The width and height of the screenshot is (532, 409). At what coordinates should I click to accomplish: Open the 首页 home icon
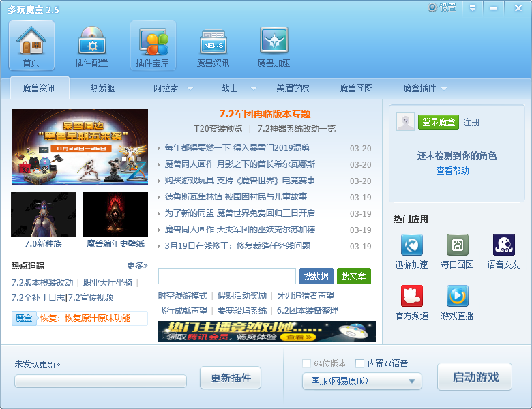31,46
